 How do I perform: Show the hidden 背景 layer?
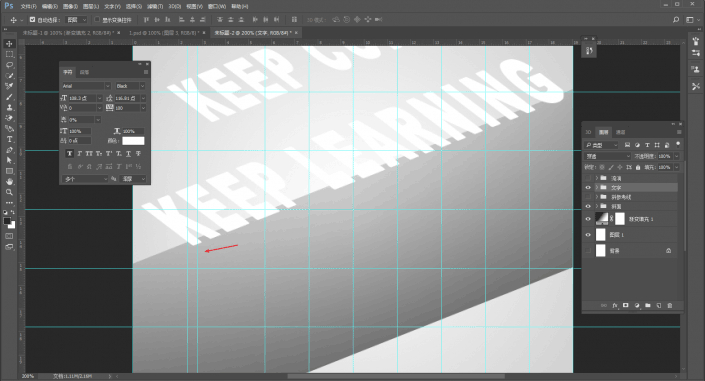[x=588, y=251]
